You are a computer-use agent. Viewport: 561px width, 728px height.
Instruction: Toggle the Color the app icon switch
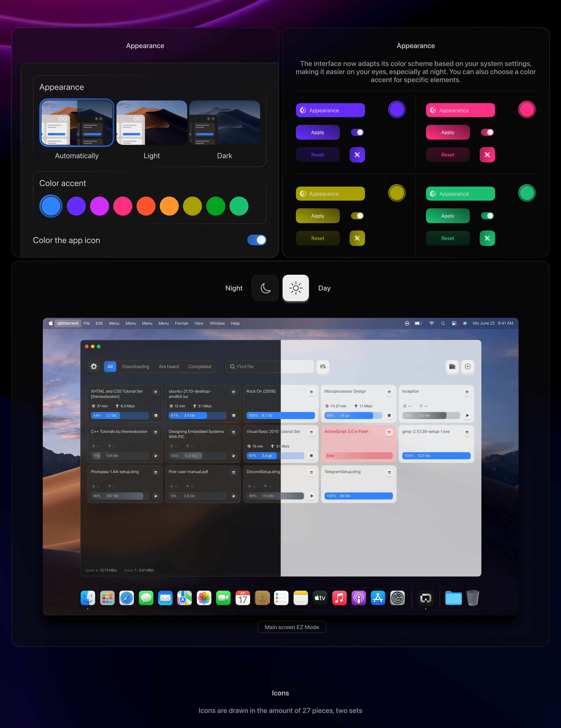click(256, 240)
